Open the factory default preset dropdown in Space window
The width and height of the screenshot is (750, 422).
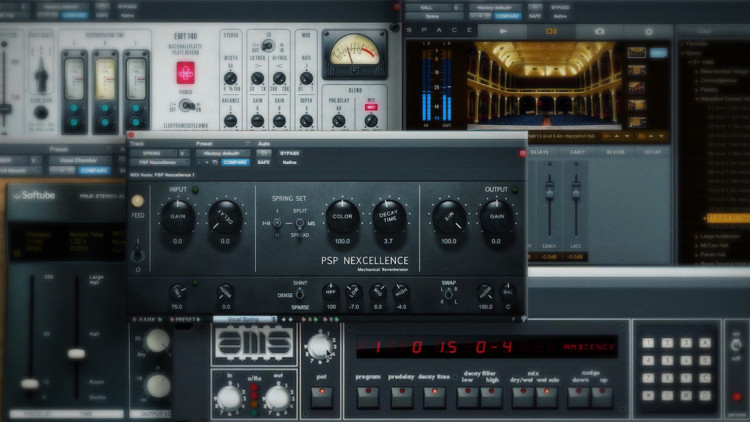pyautogui.click(x=495, y=8)
